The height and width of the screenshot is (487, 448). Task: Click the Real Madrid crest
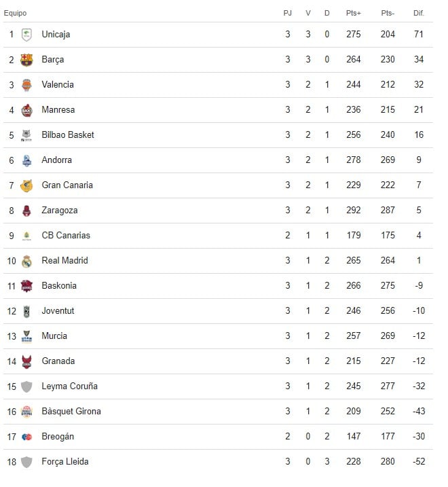point(26,261)
